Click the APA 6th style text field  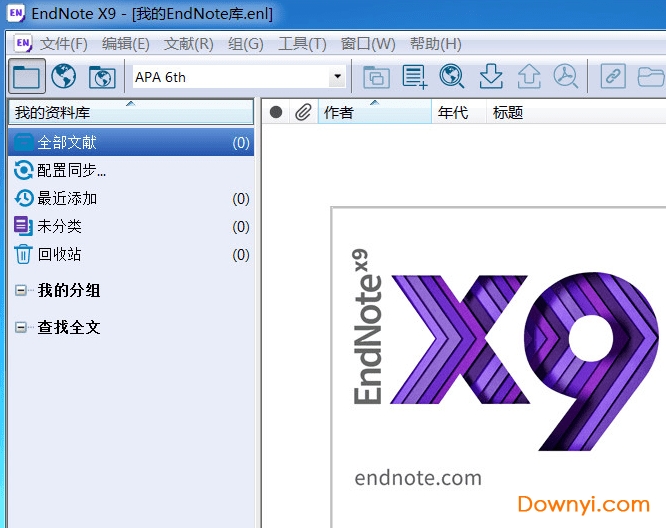(231, 77)
